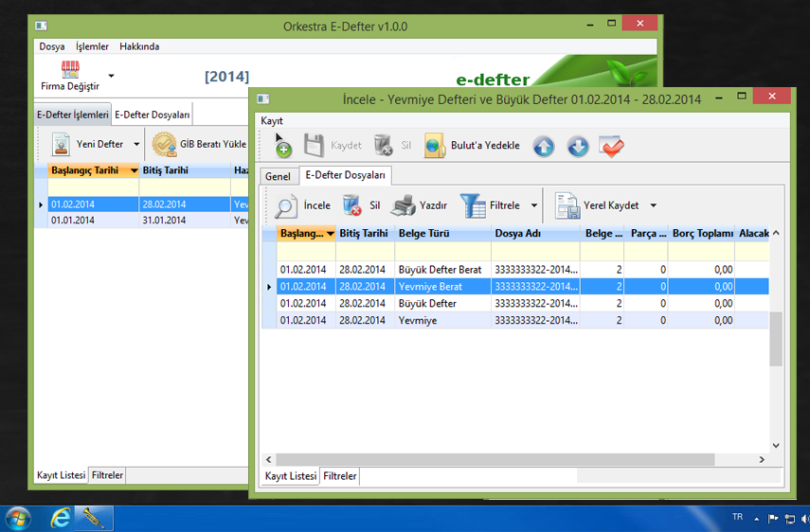Open the Firma Değiştir store icon
The height and width of the screenshot is (532, 810).
click(70, 70)
